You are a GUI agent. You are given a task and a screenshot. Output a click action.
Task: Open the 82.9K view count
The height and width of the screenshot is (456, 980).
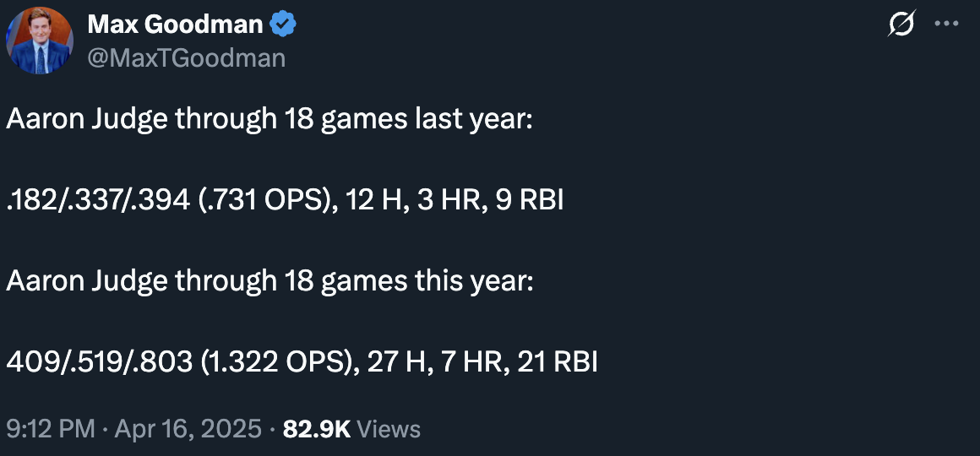pyautogui.click(x=317, y=429)
